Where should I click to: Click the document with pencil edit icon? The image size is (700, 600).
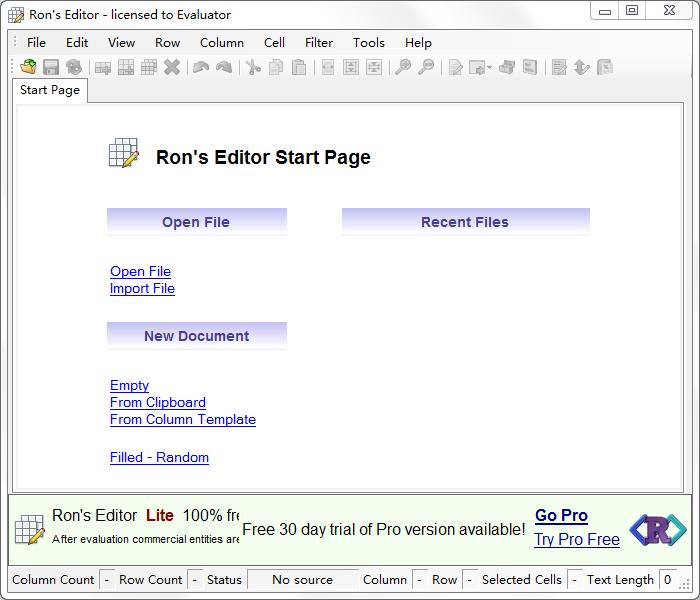(x=455, y=67)
